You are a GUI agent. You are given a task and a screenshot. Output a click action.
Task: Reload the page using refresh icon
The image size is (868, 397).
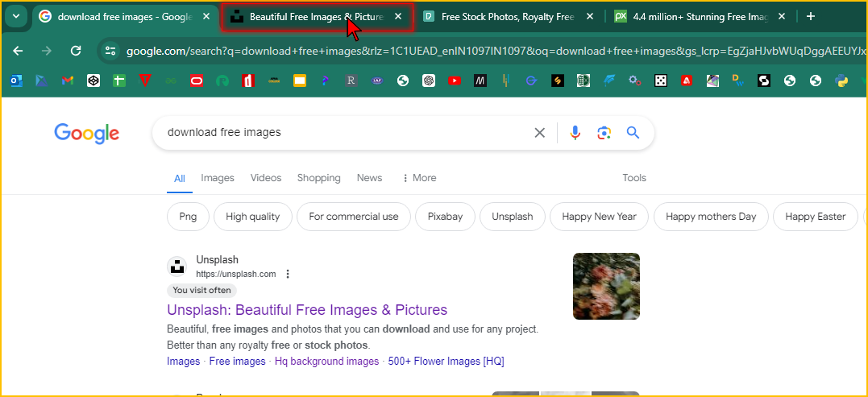click(x=76, y=51)
